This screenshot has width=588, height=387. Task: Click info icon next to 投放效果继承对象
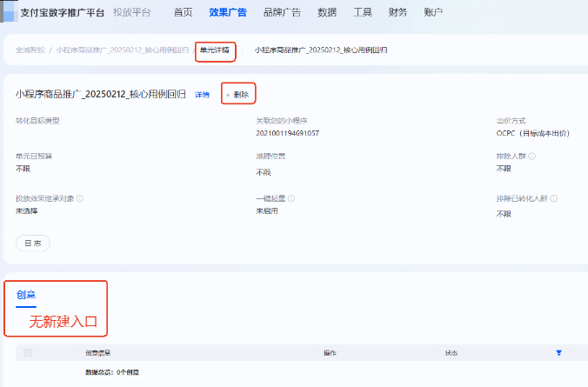(80, 198)
